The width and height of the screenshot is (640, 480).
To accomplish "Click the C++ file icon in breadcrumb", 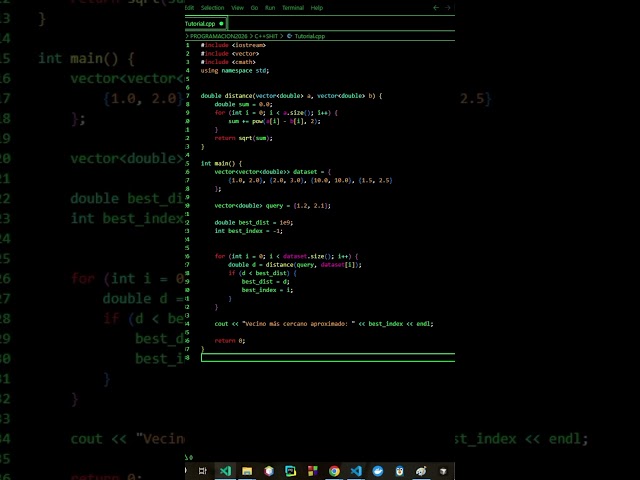I will 289,36.
